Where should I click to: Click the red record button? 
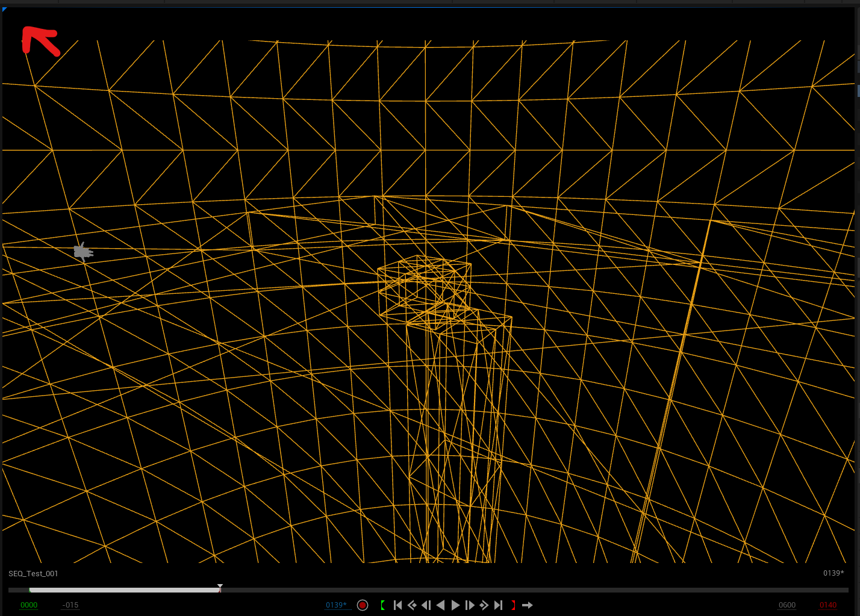pos(363,605)
